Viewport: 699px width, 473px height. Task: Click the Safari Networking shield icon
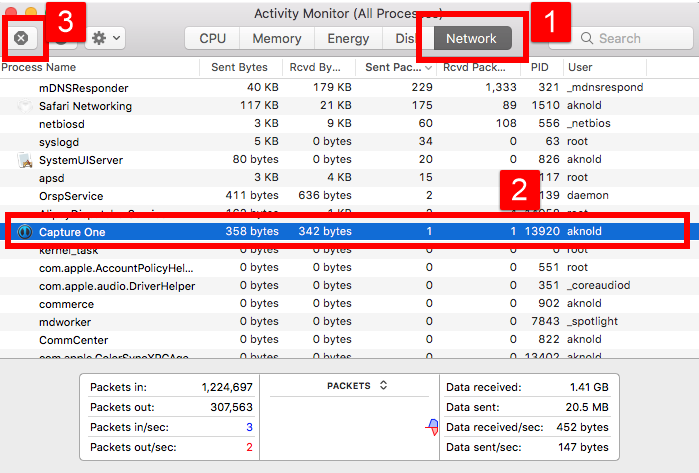pos(25,106)
